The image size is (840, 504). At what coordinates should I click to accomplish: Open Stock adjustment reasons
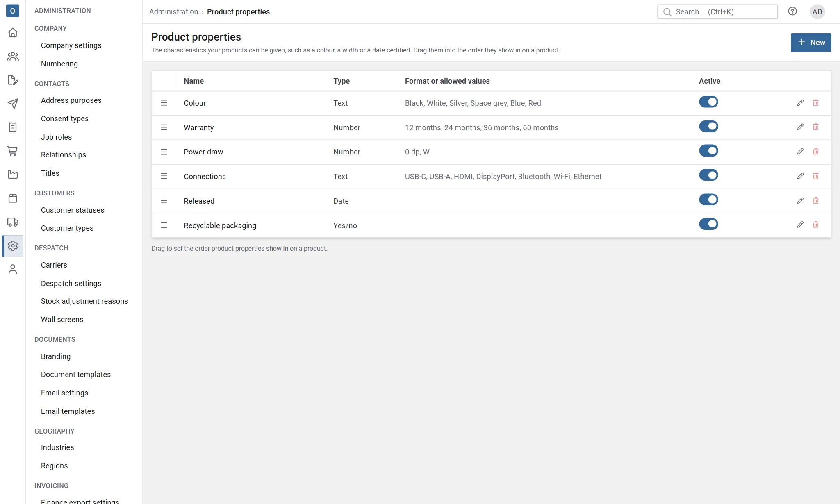click(x=84, y=301)
